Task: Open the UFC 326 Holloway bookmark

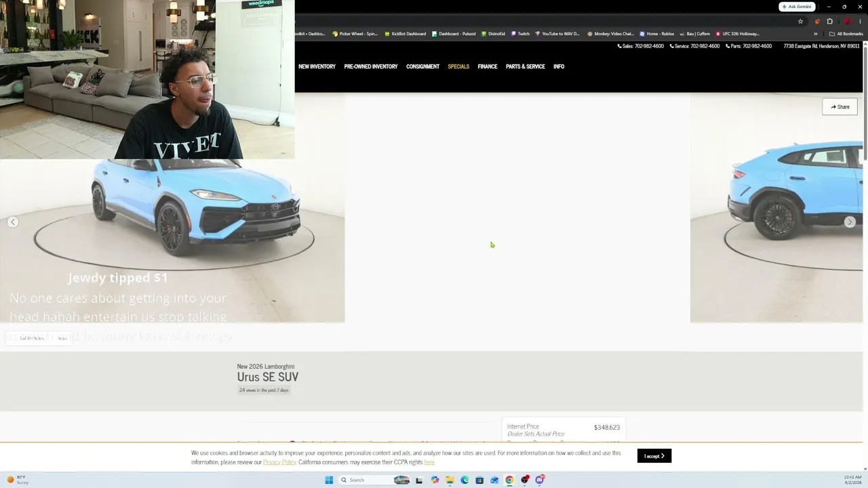Action: [x=738, y=34]
